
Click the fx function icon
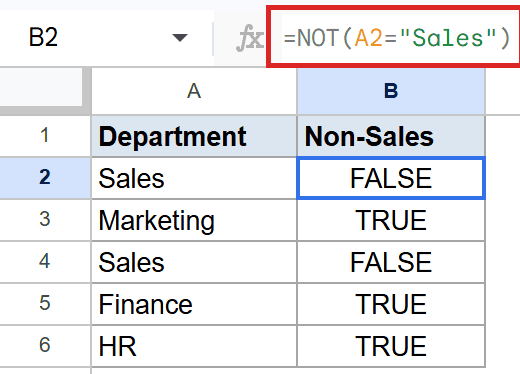249,38
